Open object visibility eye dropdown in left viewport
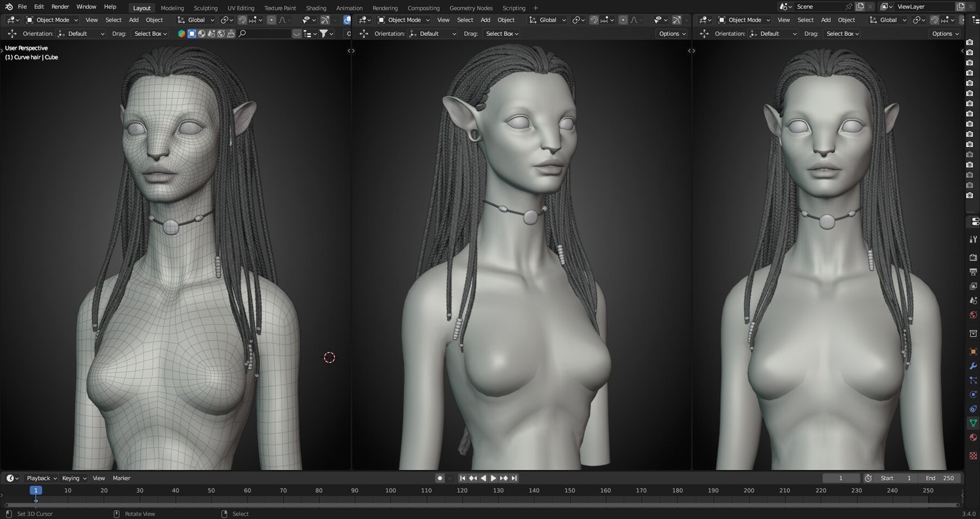 [308, 20]
